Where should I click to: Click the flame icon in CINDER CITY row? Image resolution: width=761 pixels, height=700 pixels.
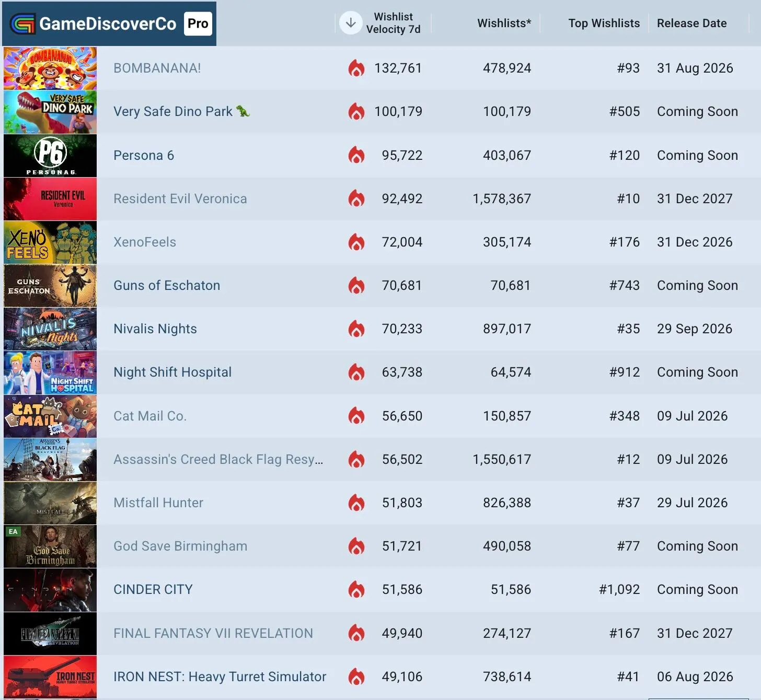click(x=356, y=589)
